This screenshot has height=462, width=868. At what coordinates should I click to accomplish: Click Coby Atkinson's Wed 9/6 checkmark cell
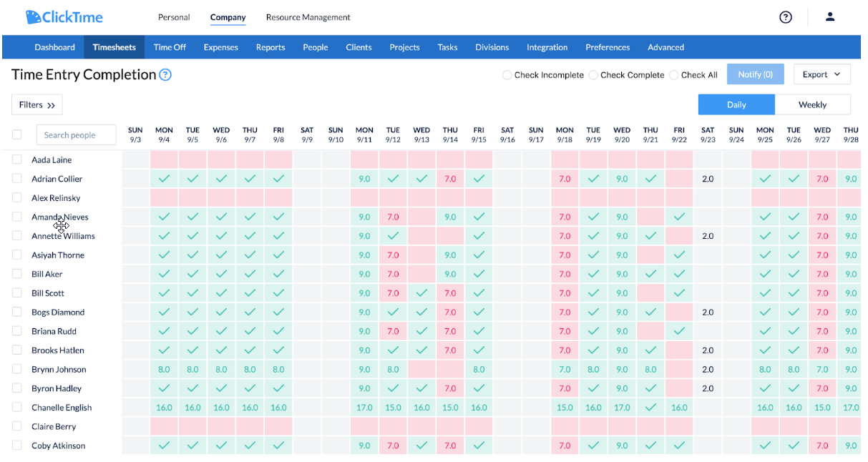click(x=221, y=446)
